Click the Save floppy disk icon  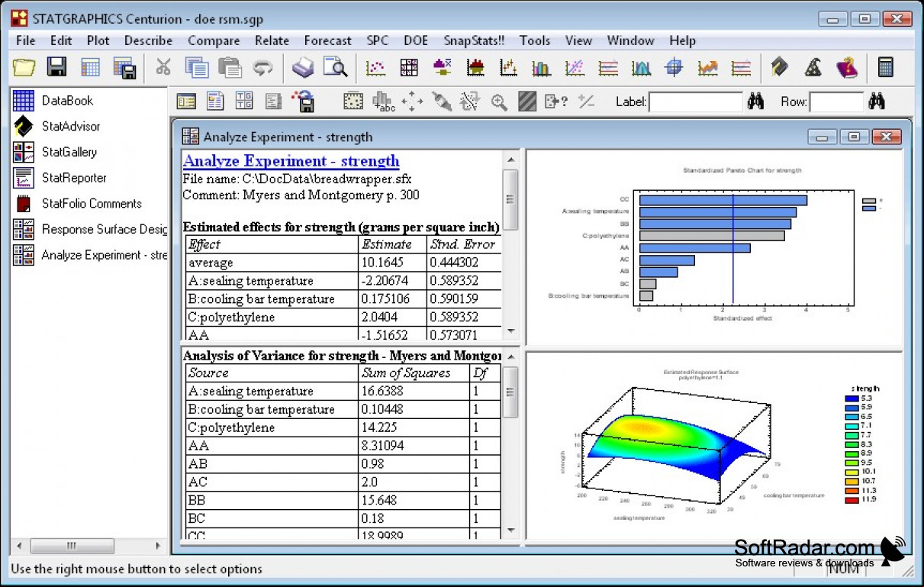coord(57,67)
